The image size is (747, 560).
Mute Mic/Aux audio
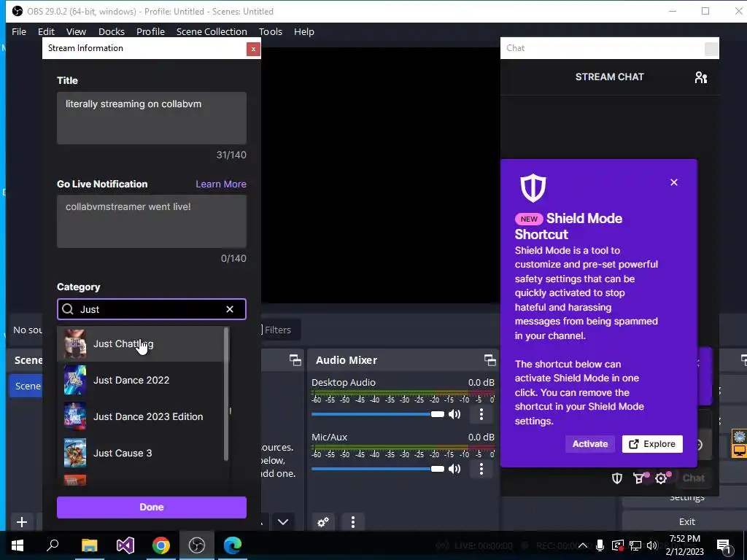(454, 469)
